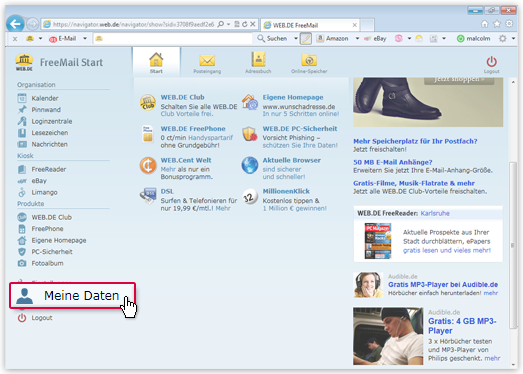
Task: Open the Posteingang tab
Action: [x=207, y=63]
